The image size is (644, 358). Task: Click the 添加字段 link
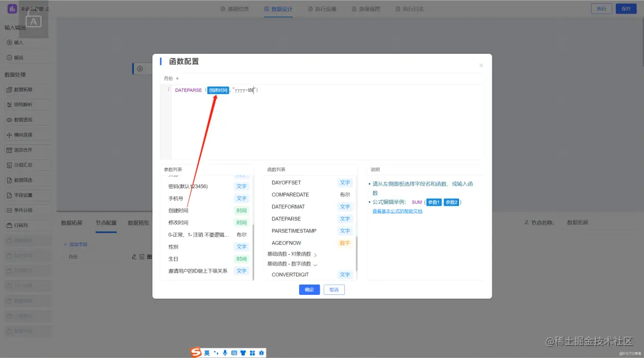(x=75, y=244)
